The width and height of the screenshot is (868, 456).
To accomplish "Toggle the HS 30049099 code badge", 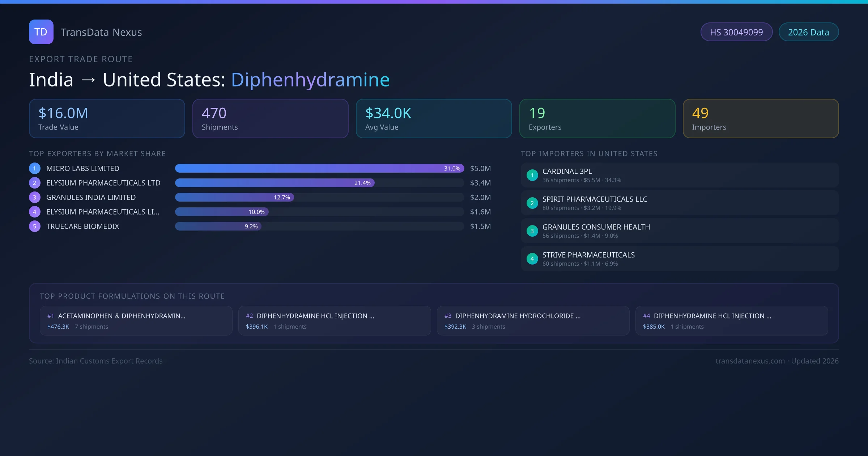I will [x=736, y=32].
